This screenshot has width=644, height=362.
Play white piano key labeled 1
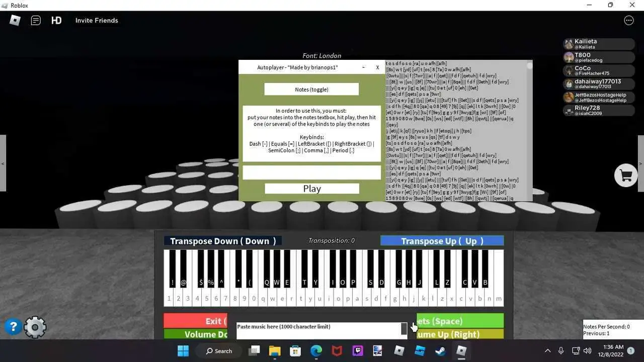point(169,298)
